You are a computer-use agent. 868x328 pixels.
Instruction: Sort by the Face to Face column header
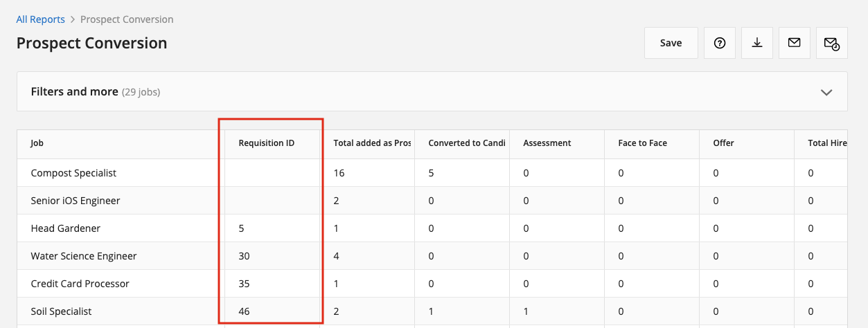(x=642, y=143)
